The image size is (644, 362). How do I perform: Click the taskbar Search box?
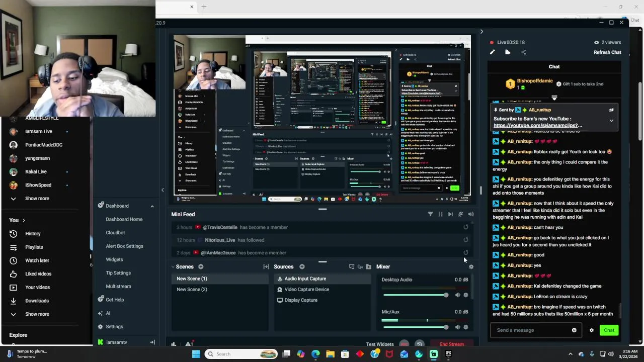click(x=242, y=354)
